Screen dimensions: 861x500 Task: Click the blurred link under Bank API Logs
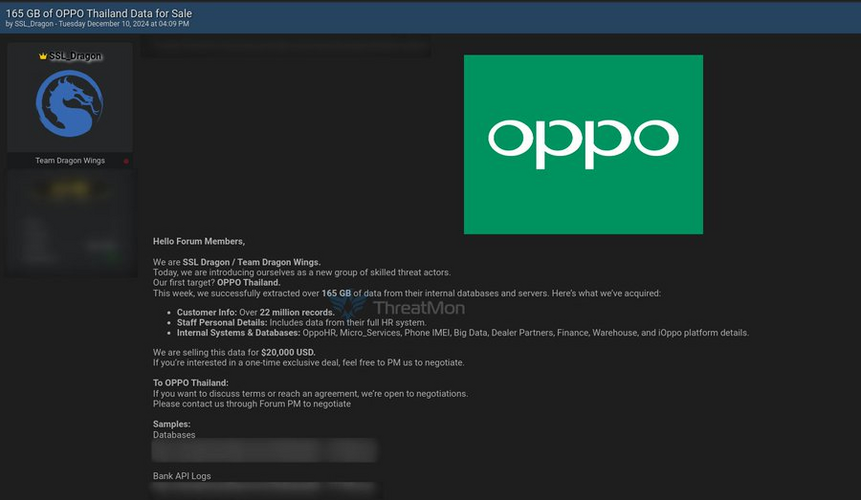click(264, 490)
